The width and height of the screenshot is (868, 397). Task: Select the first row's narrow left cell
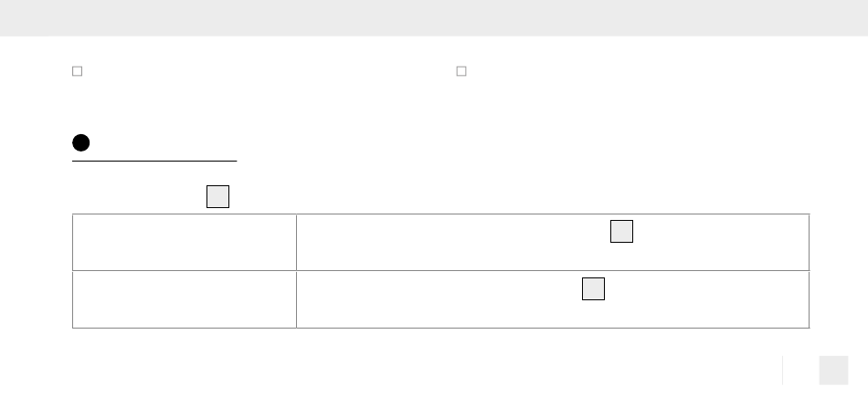pyautogui.click(x=185, y=242)
